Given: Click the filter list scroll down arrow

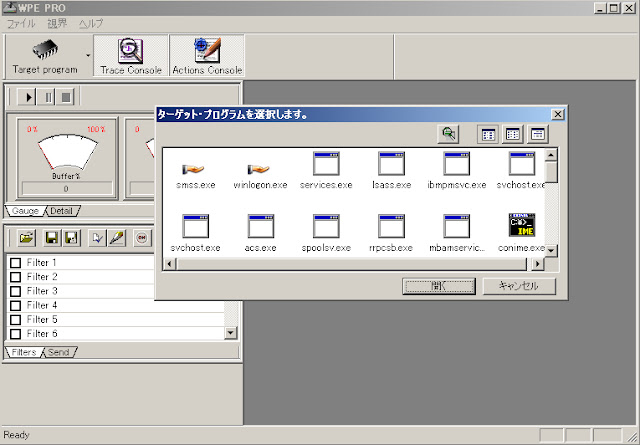Looking at the screenshot, I should (x=231, y=333).
